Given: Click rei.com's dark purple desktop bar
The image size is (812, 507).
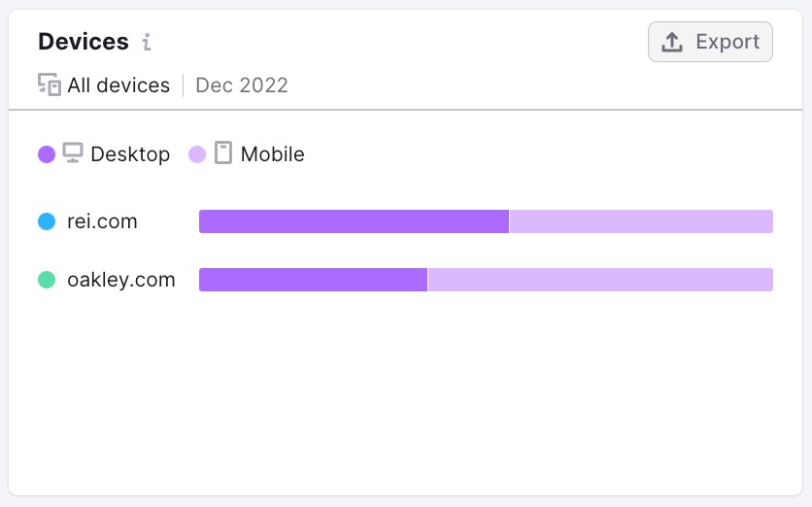Looking at the screenshot, I should click(355, 221).
